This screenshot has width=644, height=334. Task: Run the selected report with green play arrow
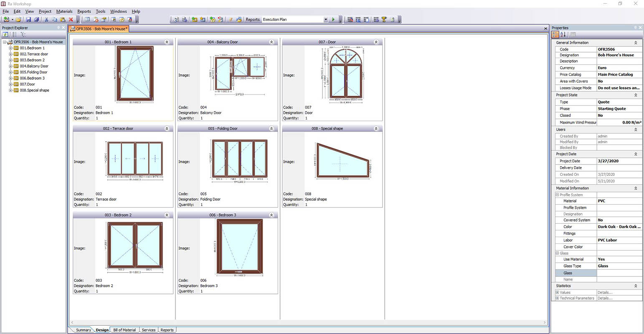333,19
